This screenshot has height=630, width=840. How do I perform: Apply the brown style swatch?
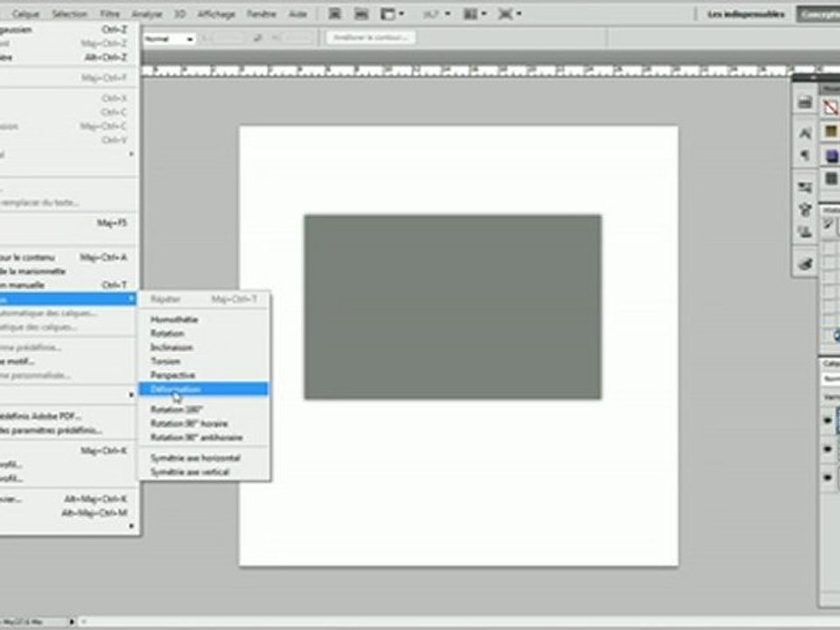(831, 131)
